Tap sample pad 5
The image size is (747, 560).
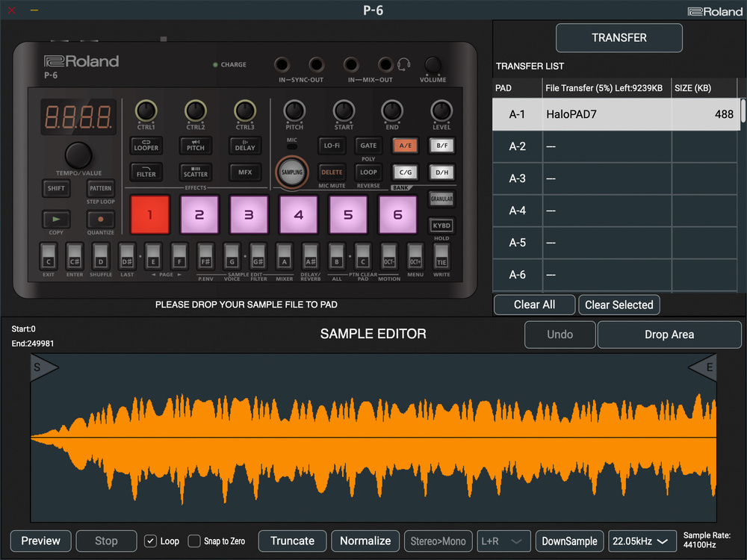pos(348,215)
